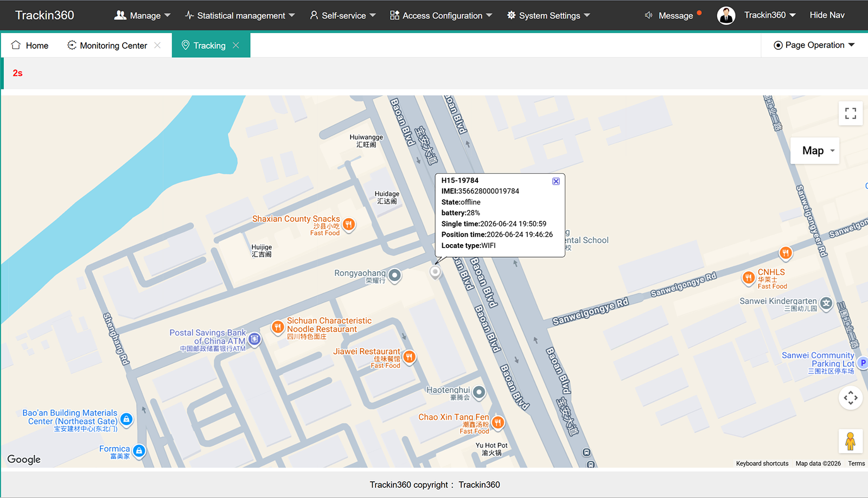
Task: Open Keyboard shortcuts link
Action: [x=762, y=463]
